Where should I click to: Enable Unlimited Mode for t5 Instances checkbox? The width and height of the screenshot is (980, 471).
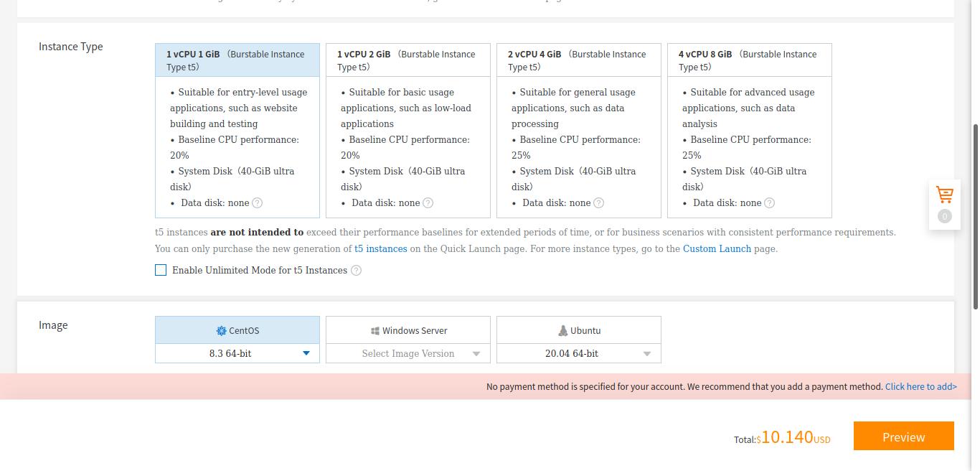(x=161, y=270)
